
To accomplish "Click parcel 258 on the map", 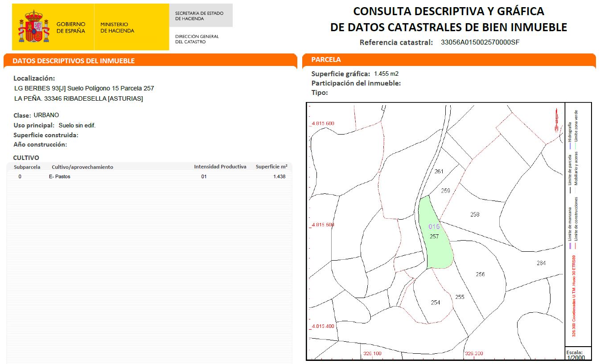I will click(475, 215).
